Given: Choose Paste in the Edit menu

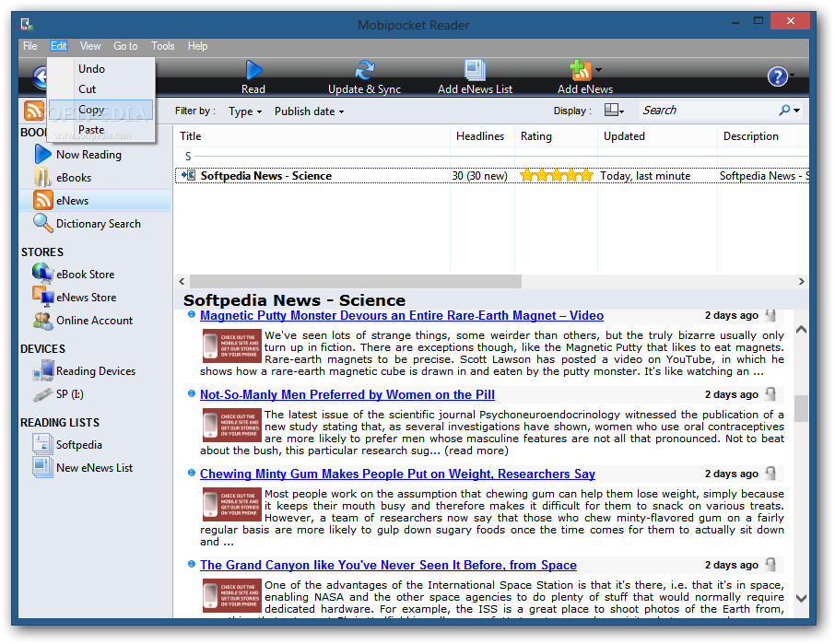Looking at the screenshot, I should (x=101, y=130).
